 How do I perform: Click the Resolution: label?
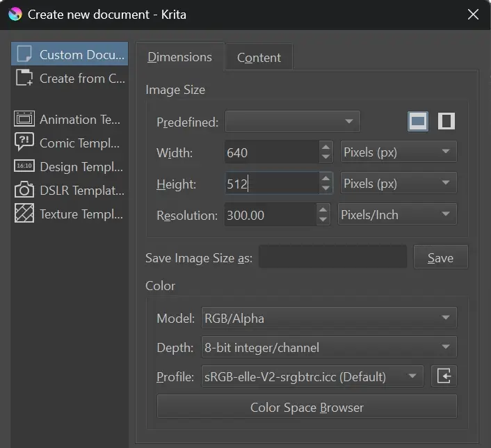[x=187, y=216]
